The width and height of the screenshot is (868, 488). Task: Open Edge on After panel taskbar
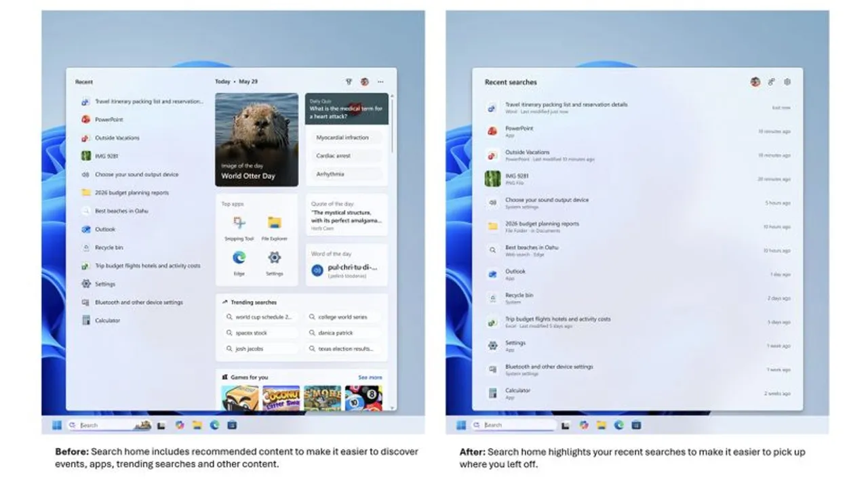tap(618, 425)
